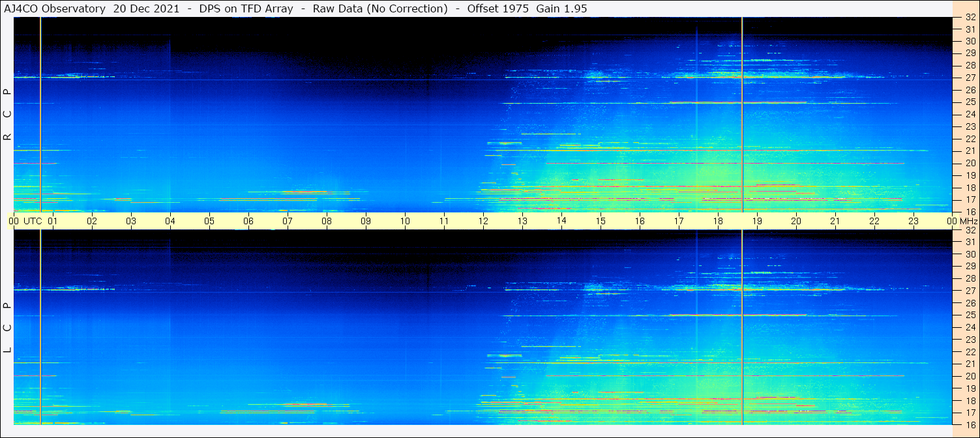
Task: Click the 21 MHz label of LCP panel
Action: (x=970, y=364)
